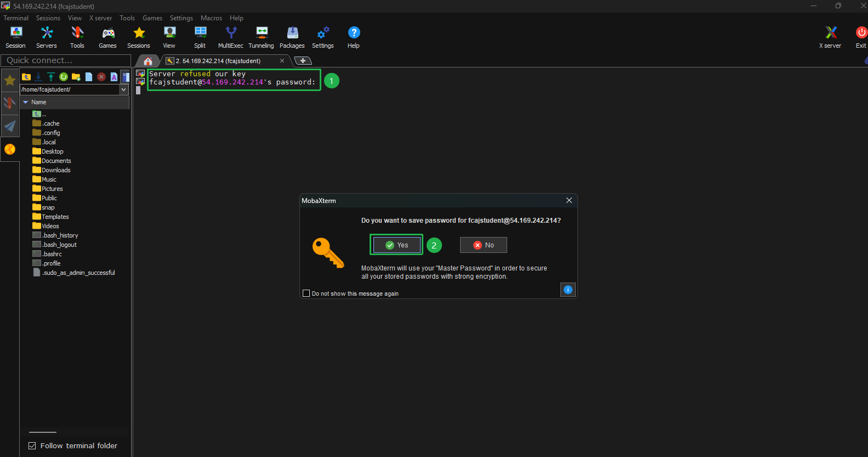Click the download selected files icon
The width and height of the screenshot is (868, 457).
click(38, 77)
